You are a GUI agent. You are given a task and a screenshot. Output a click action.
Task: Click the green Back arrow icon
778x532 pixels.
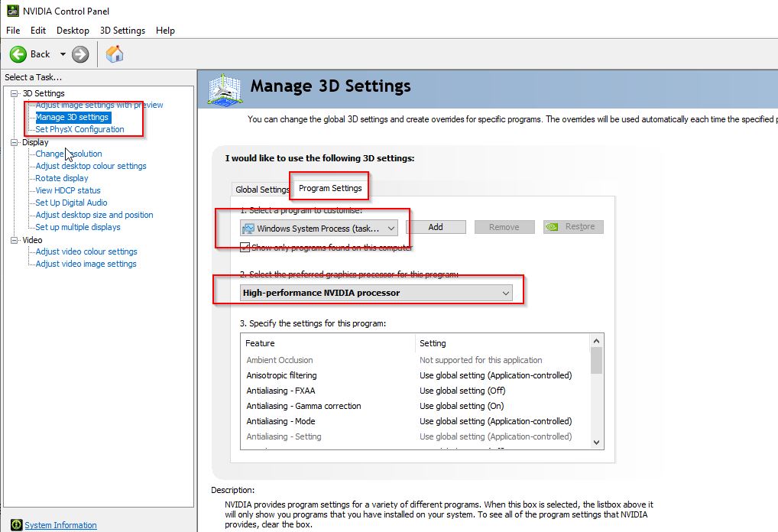coord(18,54)
